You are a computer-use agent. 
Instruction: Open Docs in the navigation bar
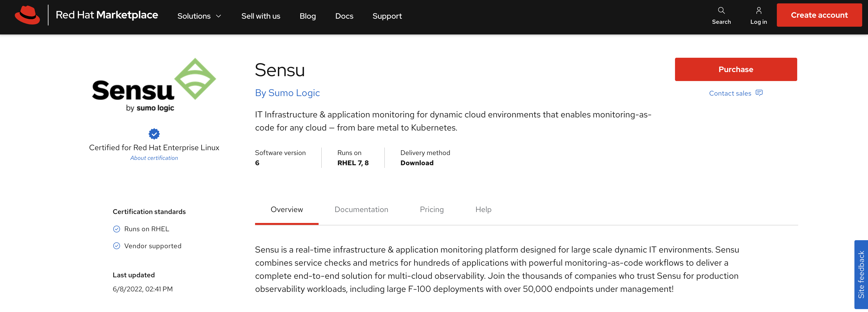[344, 16]
